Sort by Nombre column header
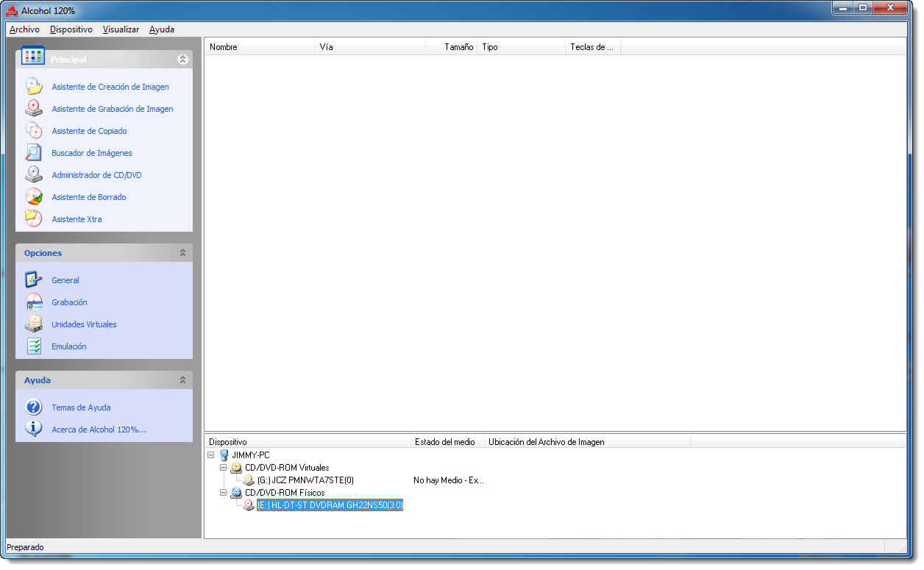This screenshot has width=924, height=570. (x=260, y=47)
